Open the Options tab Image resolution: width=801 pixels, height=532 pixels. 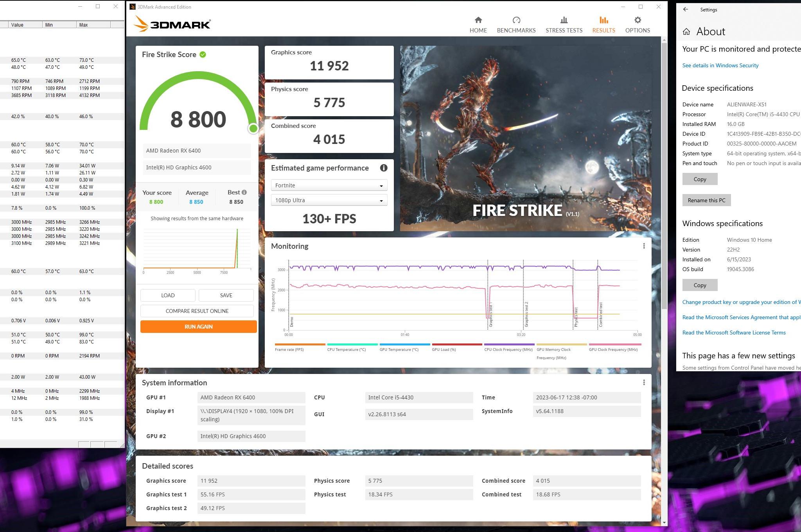(x=638, y=25)
